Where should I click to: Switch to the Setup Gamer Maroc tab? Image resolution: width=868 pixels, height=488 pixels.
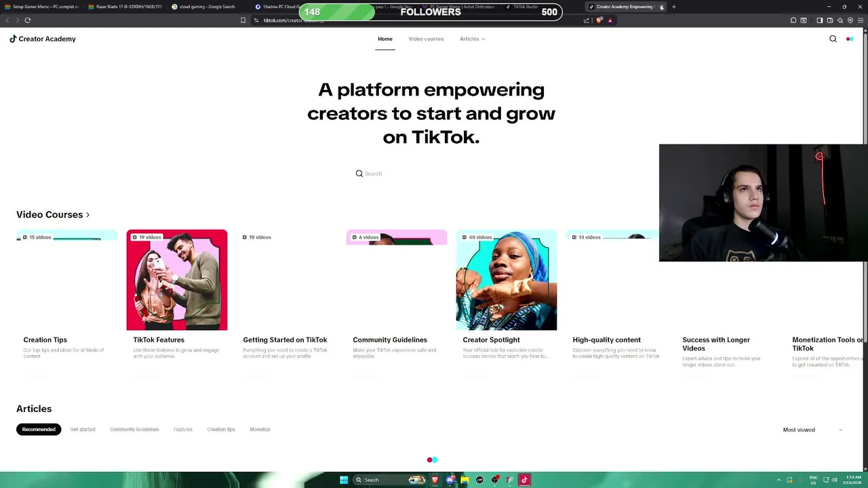[x=42, y=7]
